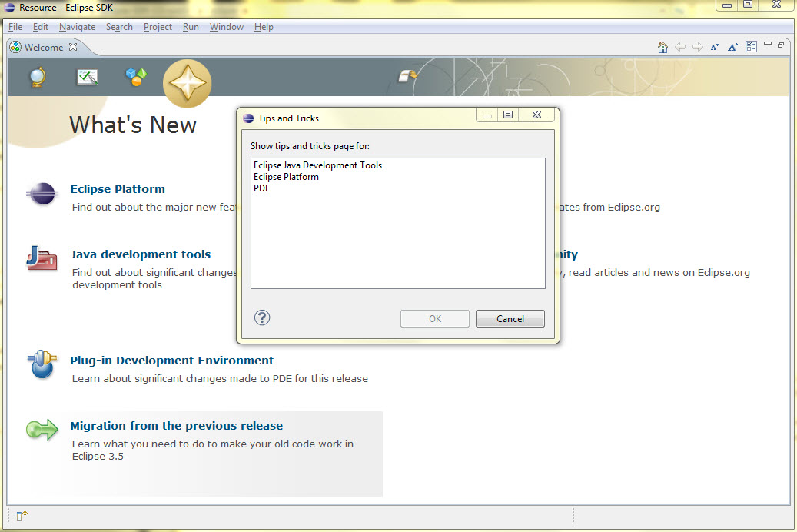This screenshot has width=797, height=532.
Task: Click the green Migration arrow icon
Action: (x=42, y=430)
